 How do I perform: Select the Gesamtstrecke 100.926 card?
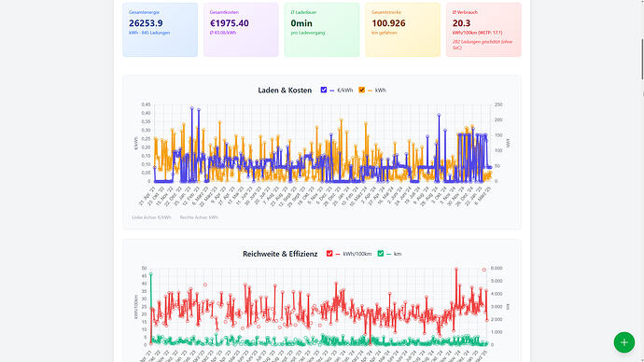(x=403, y=30)
